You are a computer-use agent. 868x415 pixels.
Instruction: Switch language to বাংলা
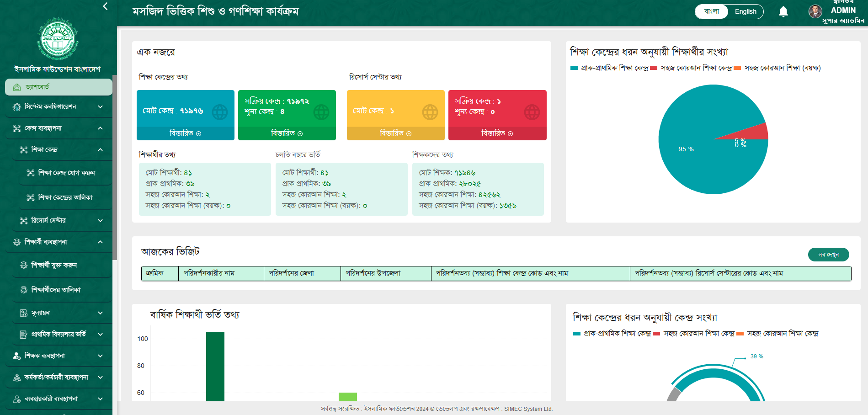[711, 11]
